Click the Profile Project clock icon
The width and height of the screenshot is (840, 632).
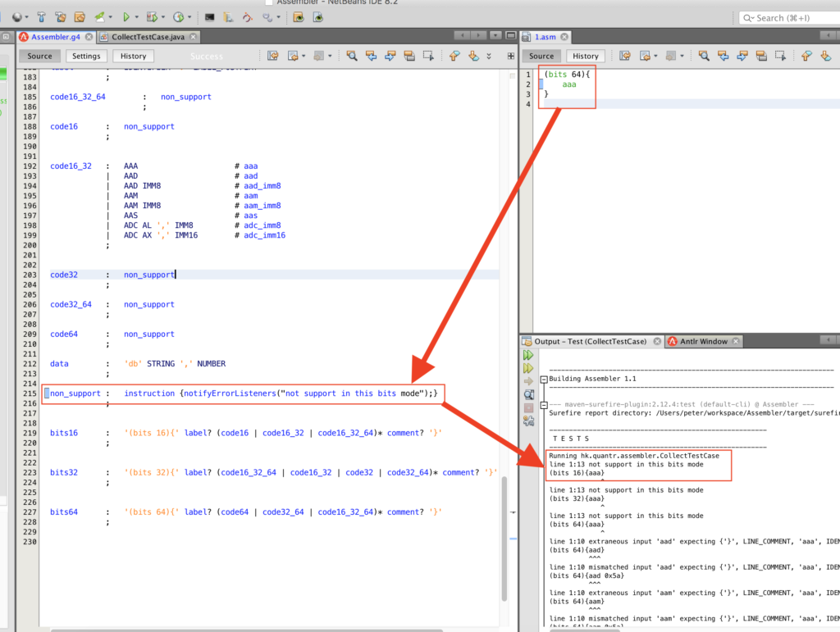click(178, 18)
